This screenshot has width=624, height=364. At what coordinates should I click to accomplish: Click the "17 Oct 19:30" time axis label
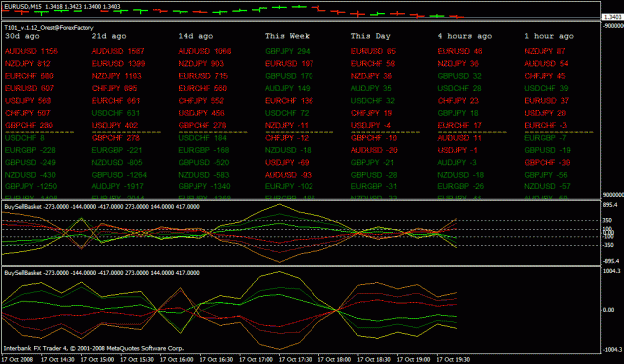453,360
